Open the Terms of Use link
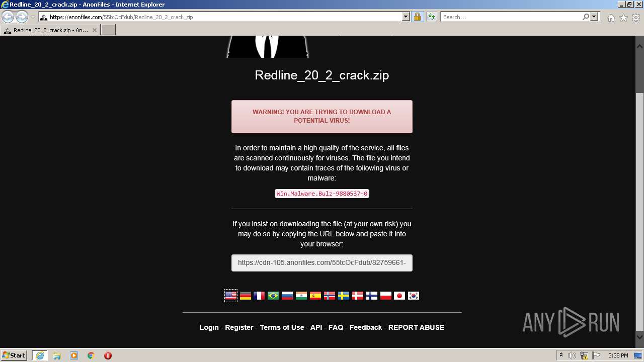The height and width of the screenshot is (362, 644). [282, 327]
